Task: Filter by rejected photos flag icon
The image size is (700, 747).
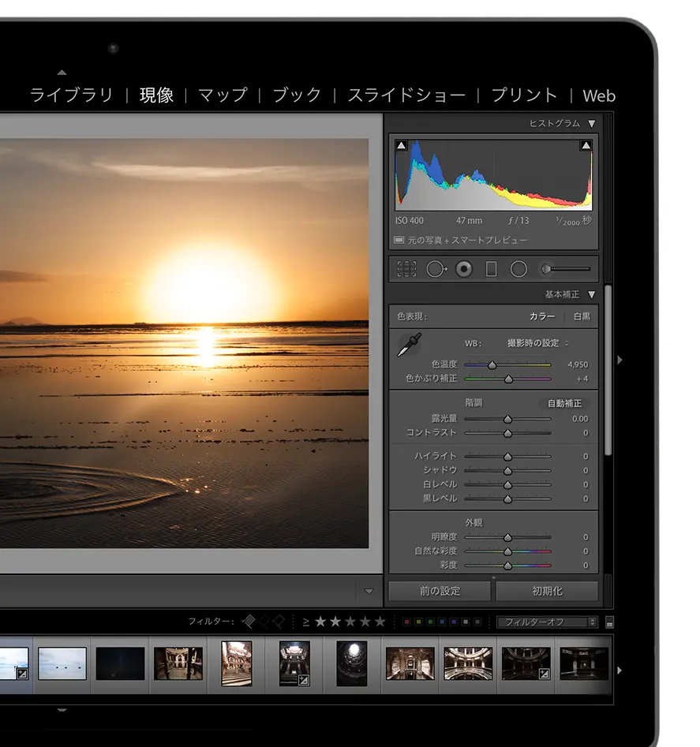Action: click(279, 622)
